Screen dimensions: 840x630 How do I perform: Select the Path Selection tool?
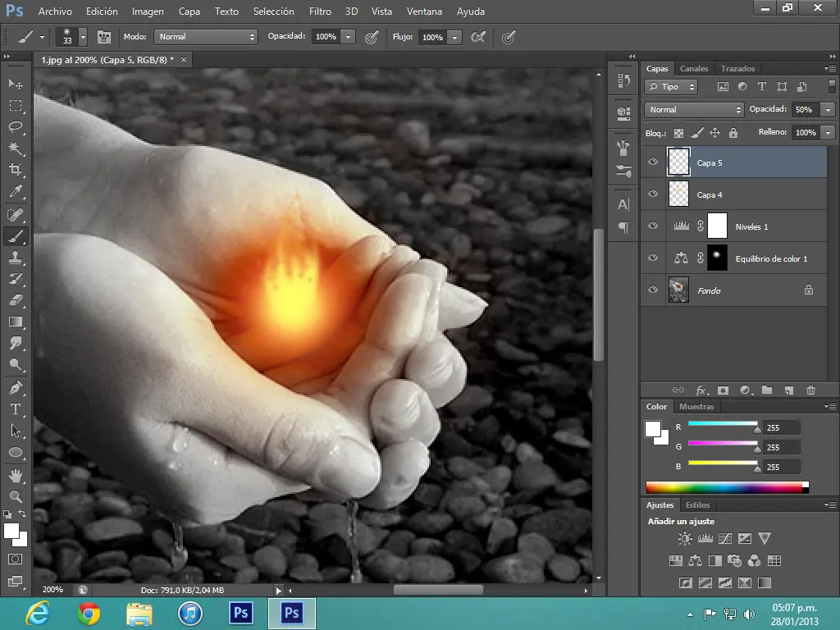coord(16,431)
